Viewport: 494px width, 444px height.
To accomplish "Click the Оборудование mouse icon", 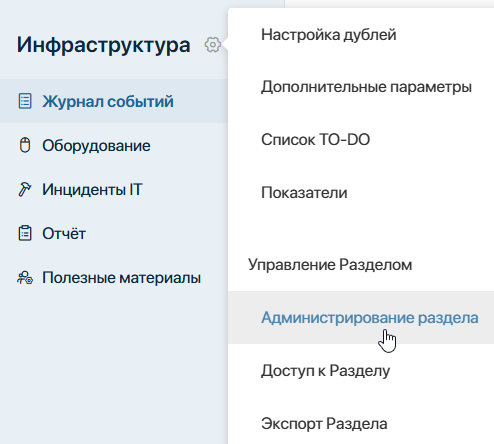I will coord(25,145).
